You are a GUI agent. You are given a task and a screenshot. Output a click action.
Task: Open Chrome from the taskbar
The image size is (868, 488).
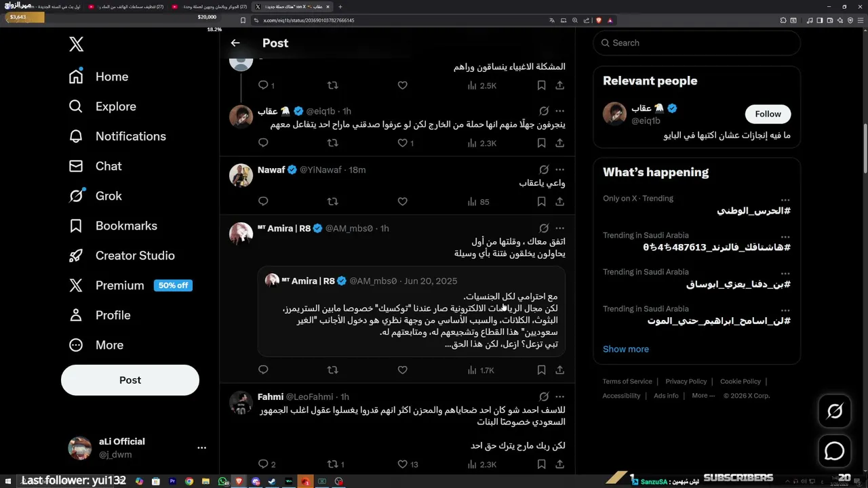189,481
